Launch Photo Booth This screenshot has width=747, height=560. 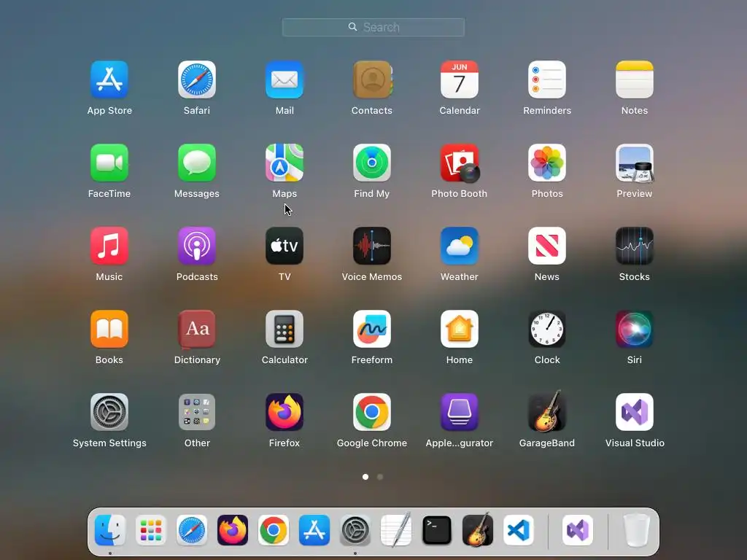click(460, 163)
